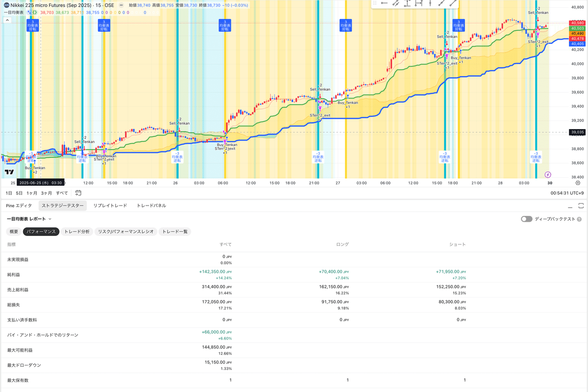Image resolution: width=588 pixels, height=392 pixels.
Task: Select the 純利益 row label
Action: pyautogui.click(x=14, y=275)
